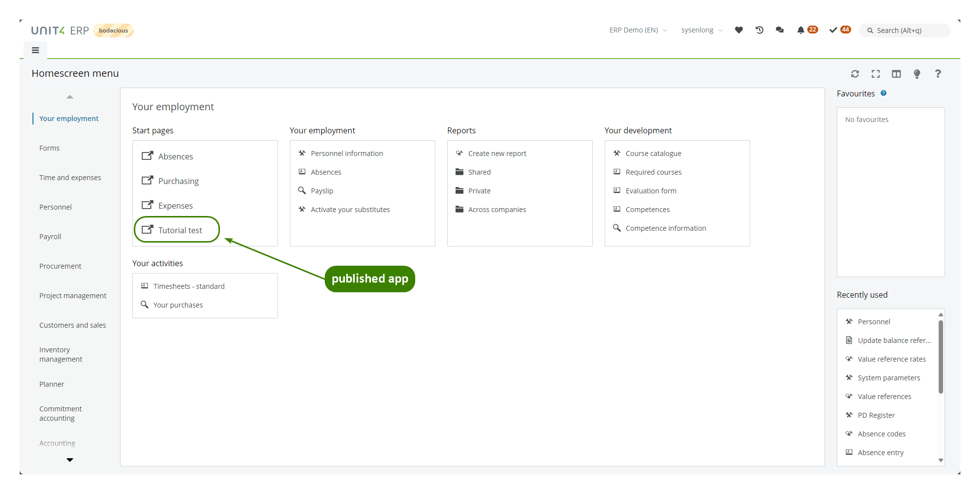The width and height of the screenshot is (980, 494).
Task: Select Time and expenses in side menu
Action: (70, 178)
